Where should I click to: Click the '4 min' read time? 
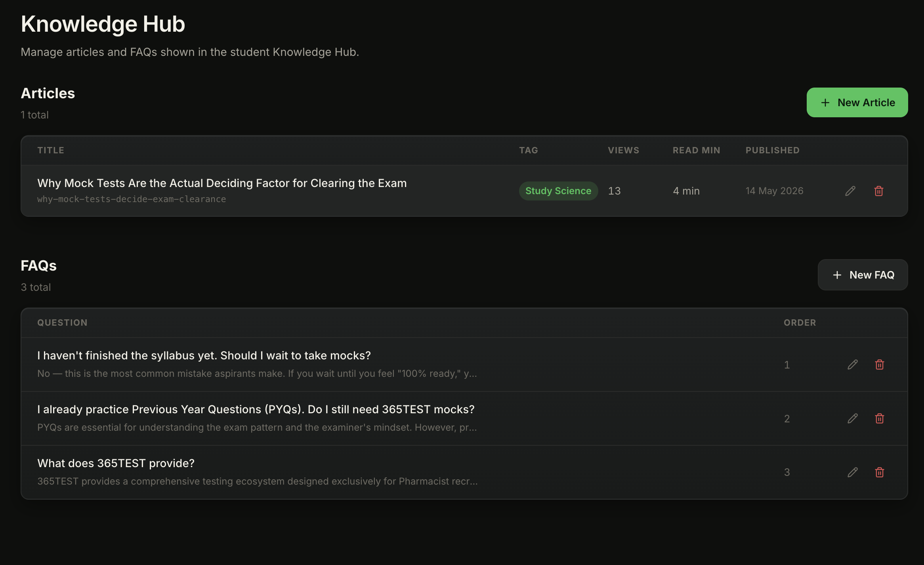click(x=686, y=191)
